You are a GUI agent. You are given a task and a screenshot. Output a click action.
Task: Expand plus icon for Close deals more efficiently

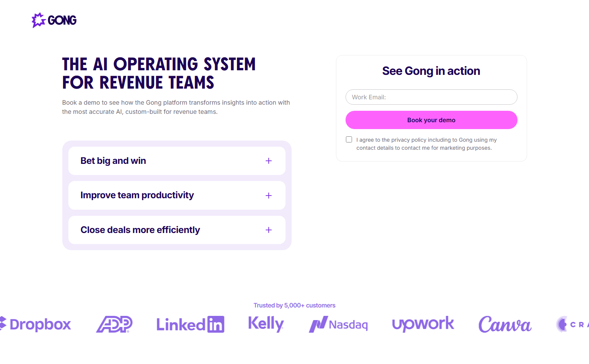click(269, 230)
